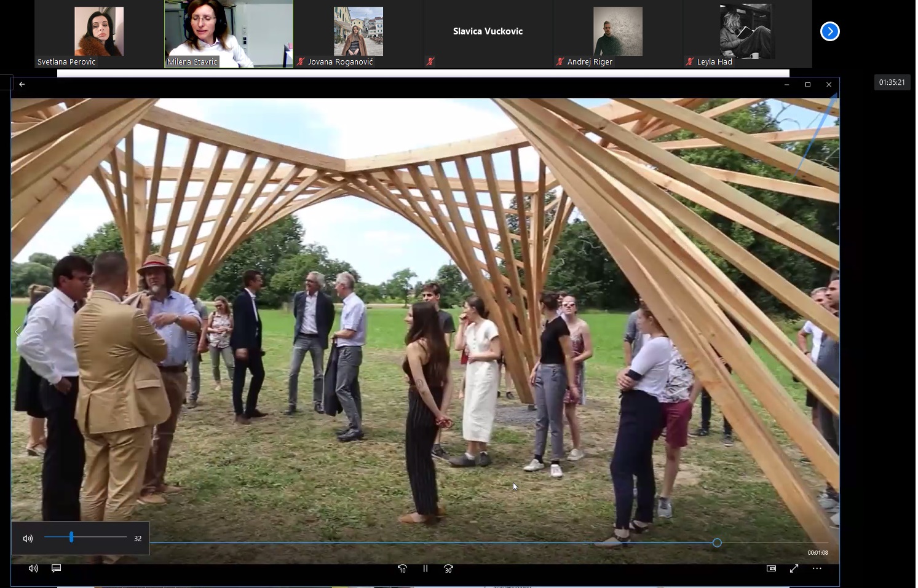The width and height of the screenshot is (918, 588).
Task: Enter full screen mode
Action: [794, 568]
